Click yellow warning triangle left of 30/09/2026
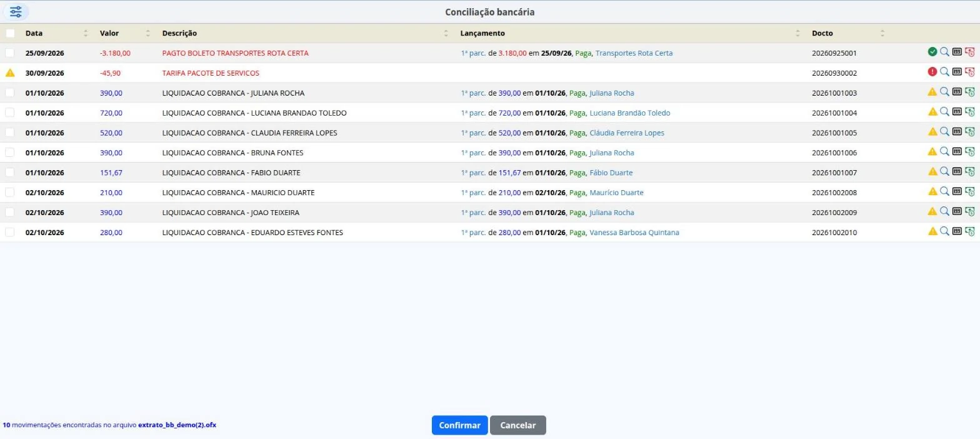This screenshot has height=439, width=980. [10, 73]
